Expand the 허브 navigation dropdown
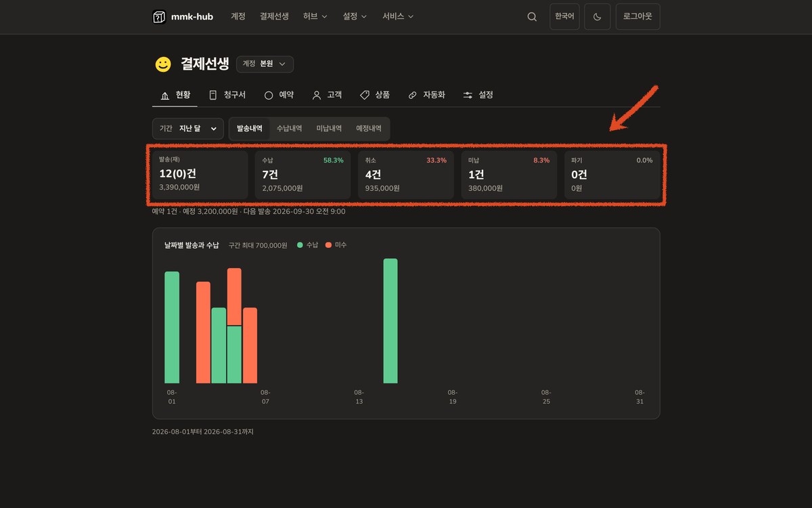 (x=315, y=16)
